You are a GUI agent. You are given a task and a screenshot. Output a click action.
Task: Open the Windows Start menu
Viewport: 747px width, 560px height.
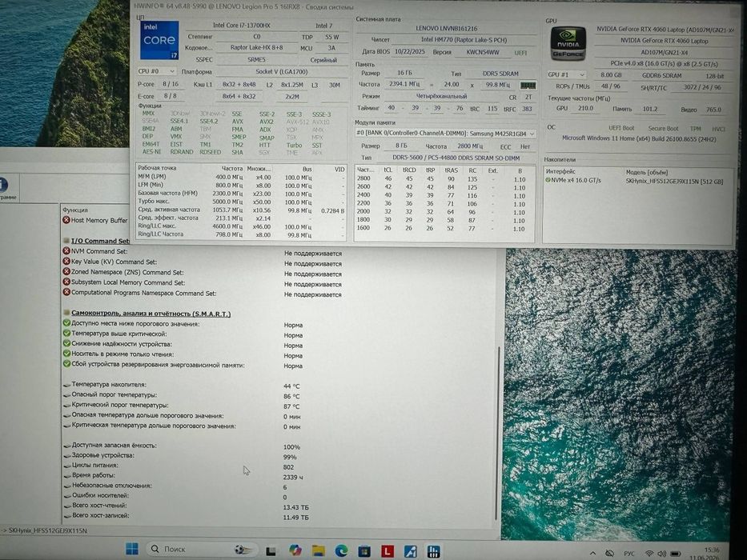coord(132,549)
